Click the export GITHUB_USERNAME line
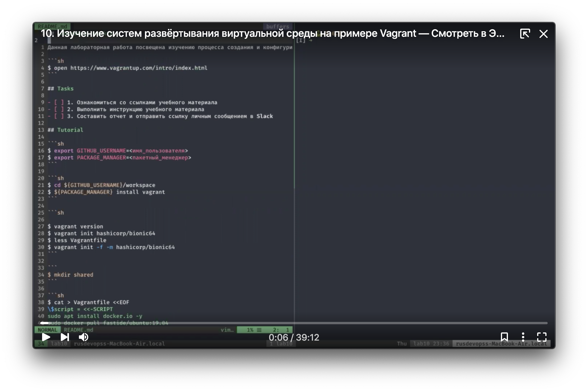Screen dimensions: 588x392 pos(118,151)
